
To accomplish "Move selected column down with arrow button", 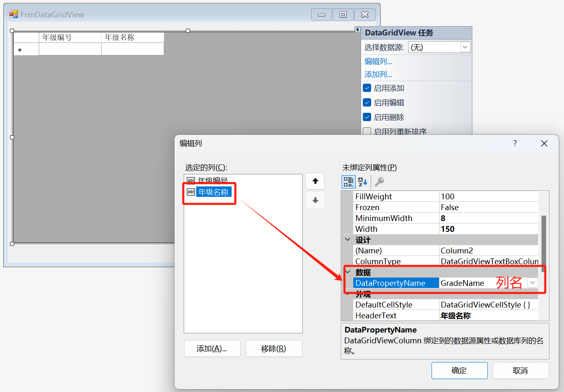I will (x=315, y=201).
